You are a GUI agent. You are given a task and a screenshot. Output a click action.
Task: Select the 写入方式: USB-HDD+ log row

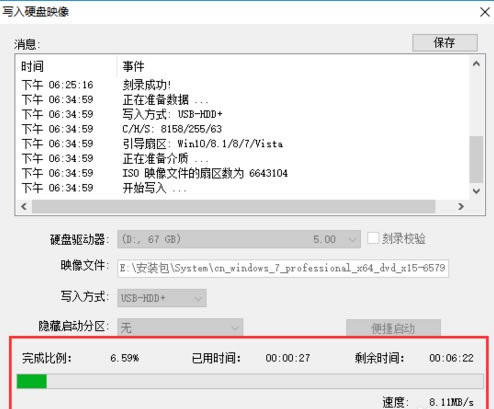coord(243,114)
